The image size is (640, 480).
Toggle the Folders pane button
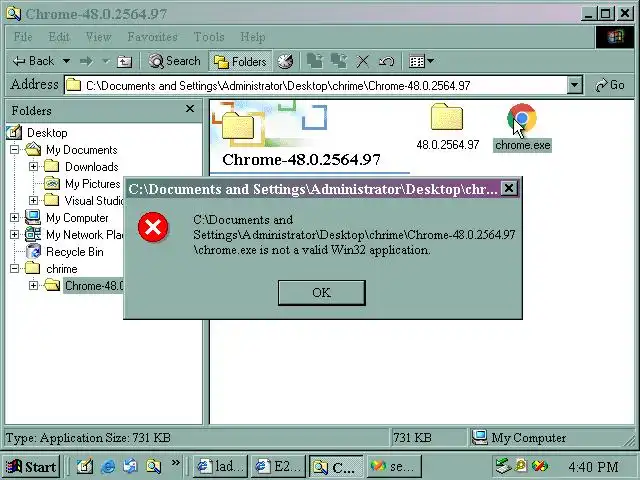240,62
